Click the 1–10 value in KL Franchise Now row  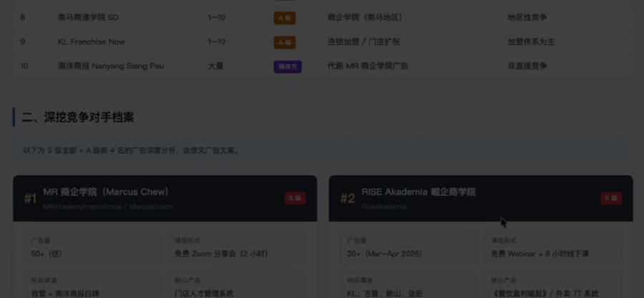point(216,42)
